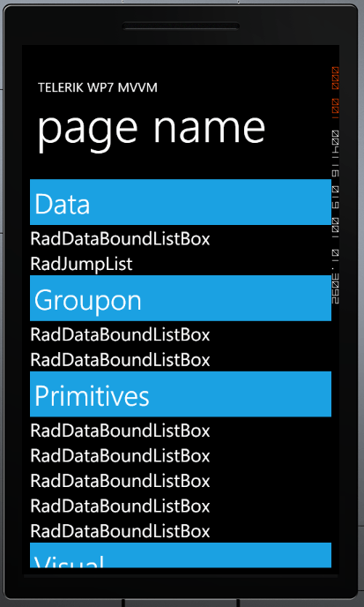Screen dimensions: 364x607
Task: Click the TELERIK WP7 MVVM app title
Action: (x=98, y=88)
